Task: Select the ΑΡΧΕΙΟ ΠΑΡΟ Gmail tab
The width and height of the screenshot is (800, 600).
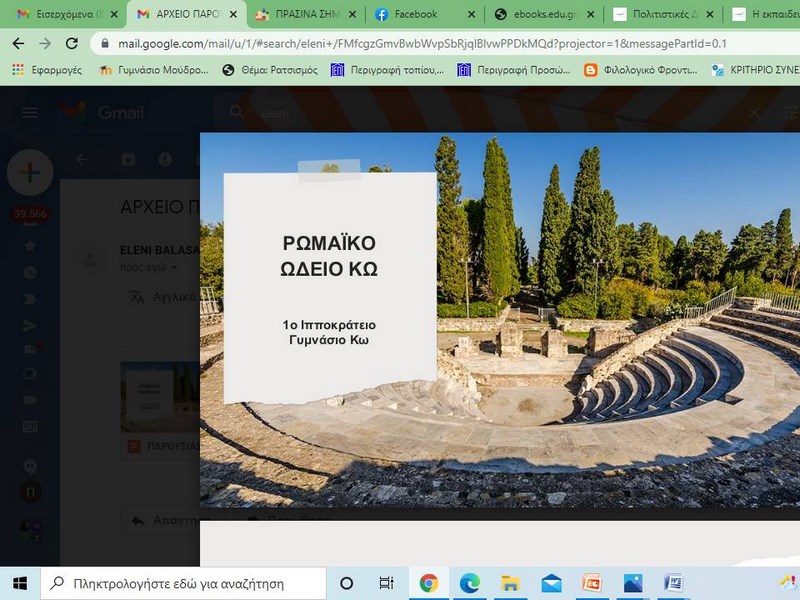Action: point(188,14)
